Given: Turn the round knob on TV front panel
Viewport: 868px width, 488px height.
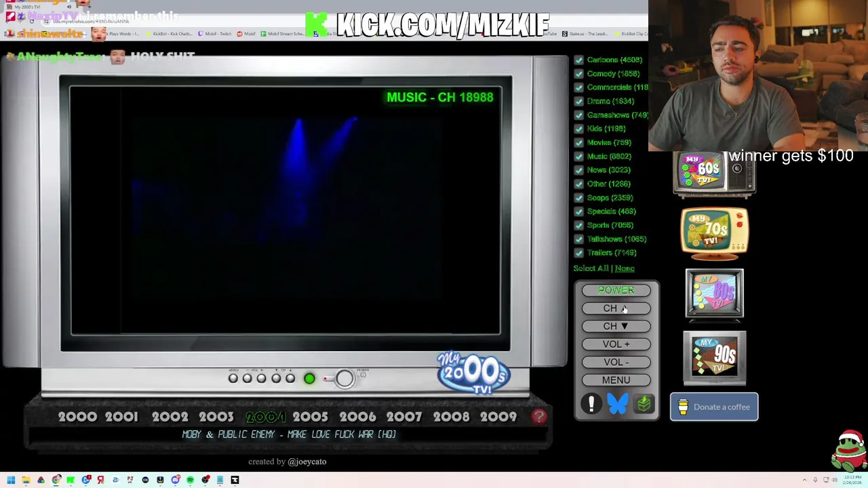Looking at the screenshot, I should [344, 378].
